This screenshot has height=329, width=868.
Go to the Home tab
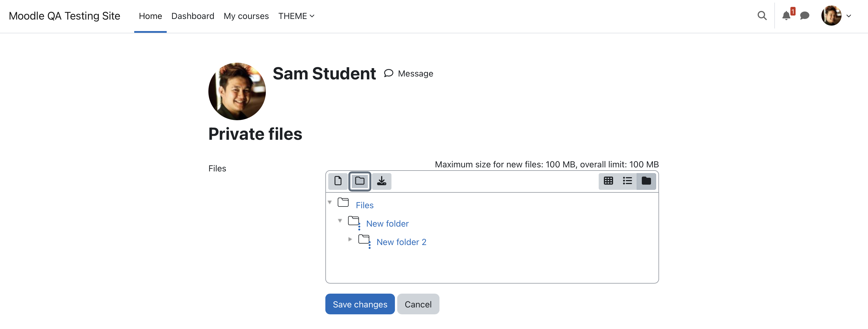tap(150, 16)
